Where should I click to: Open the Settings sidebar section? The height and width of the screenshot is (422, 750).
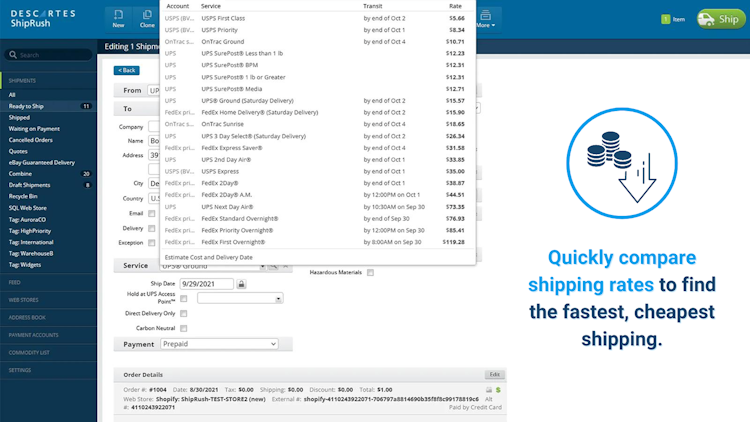(20, 370)
